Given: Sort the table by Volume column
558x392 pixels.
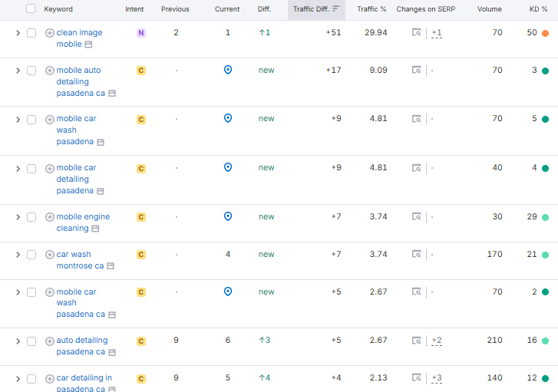Looking at the screenshot, I should click(x=489, y=9).
